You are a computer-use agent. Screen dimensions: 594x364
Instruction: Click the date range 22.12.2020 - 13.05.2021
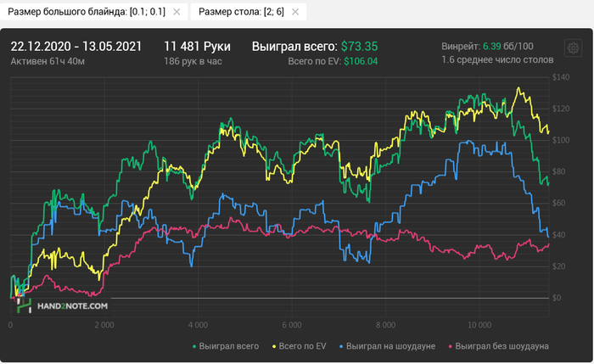coord(76,46)
